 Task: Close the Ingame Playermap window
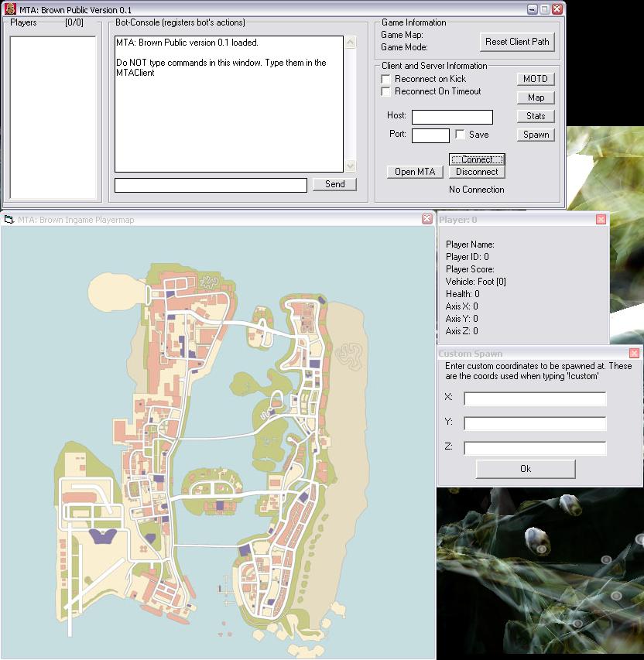pos(426,220)
